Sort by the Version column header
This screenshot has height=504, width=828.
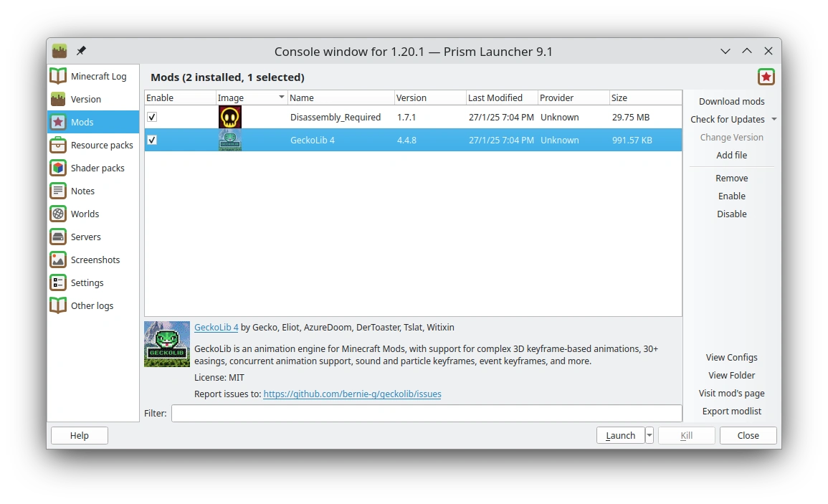point(430,98)
